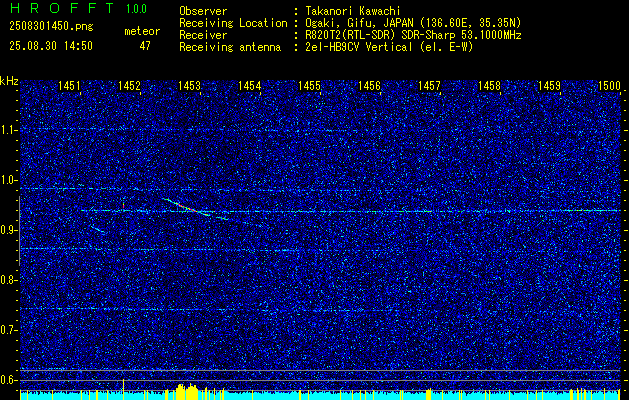Viewport: 629px width, 400px height.
Task: Click the 1458 time axis label
Action: click(489, 85)
